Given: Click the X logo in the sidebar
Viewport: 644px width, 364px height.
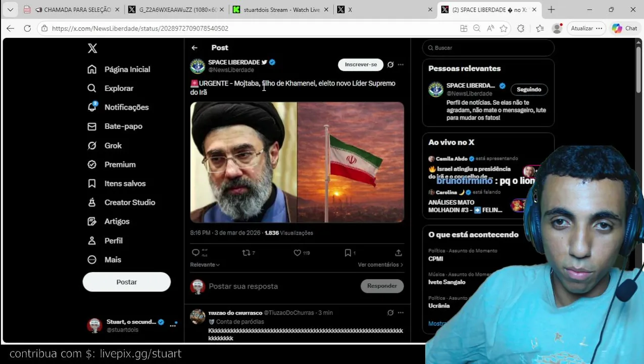Looking at the screenshot, I should tap(92, 48).
